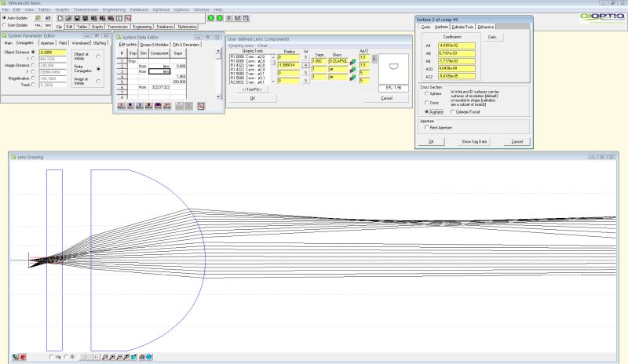Switch to the Waveband tab

pos(81,42)
